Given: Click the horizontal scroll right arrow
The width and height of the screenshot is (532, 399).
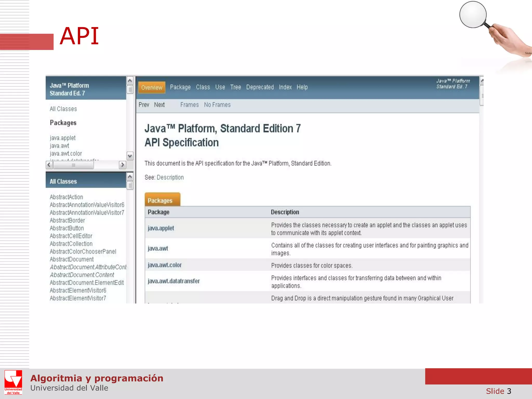Looking at the screenshot, I should pos(122,165).
